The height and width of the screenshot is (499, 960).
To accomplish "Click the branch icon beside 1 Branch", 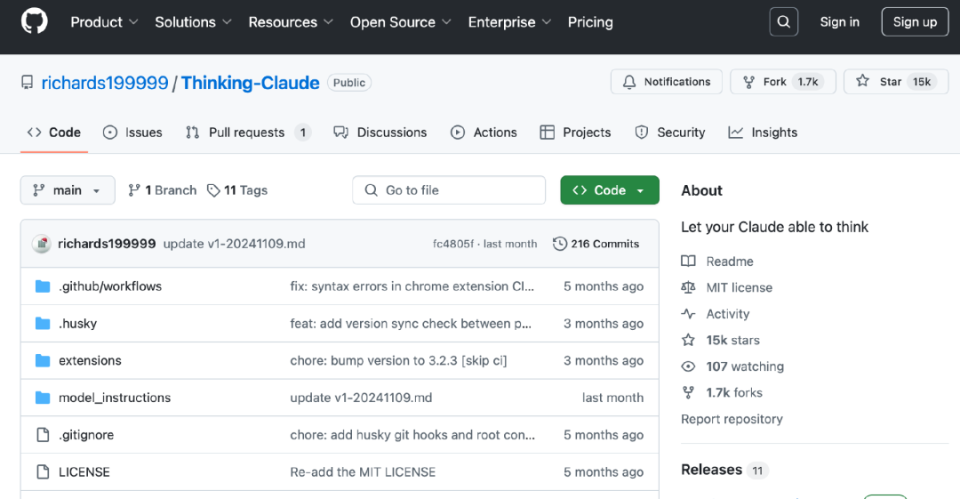I will [x=134, y=190].
